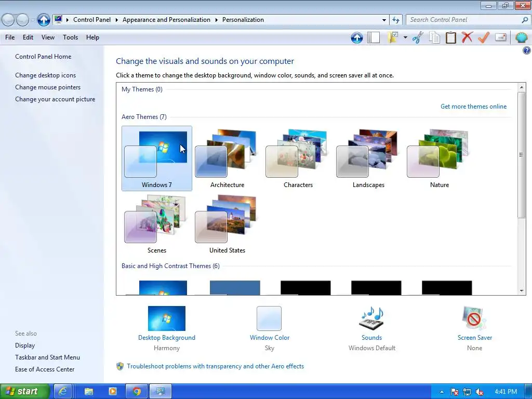Open Desktop Background settings icon
Image resolution: width=532 pixels, height=399 pixels.
(167, 318)
